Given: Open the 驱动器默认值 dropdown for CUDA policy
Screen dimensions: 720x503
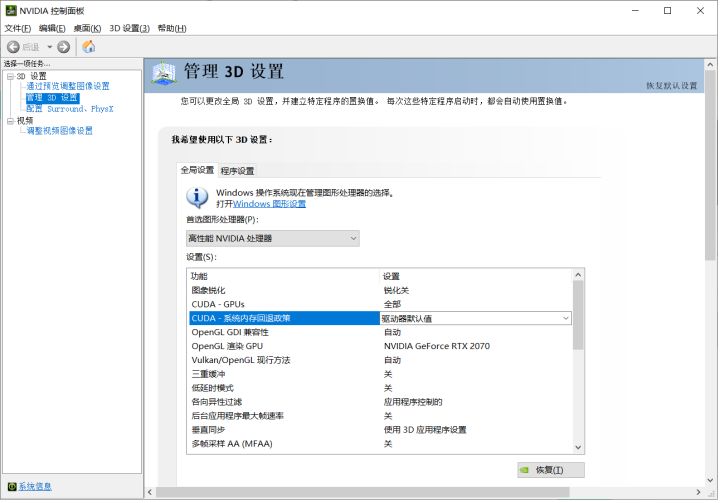Looking at the screenshot, I should pos(476,318).
